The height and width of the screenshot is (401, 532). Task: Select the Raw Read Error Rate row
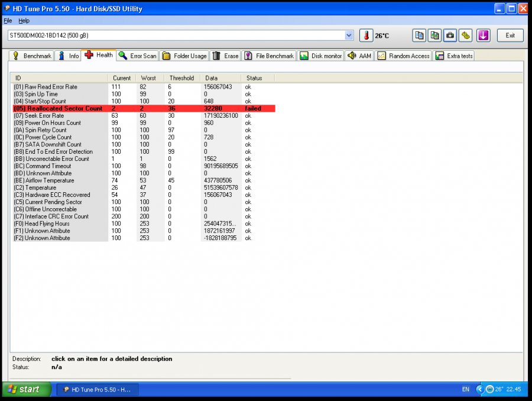(x=144, y=87)
